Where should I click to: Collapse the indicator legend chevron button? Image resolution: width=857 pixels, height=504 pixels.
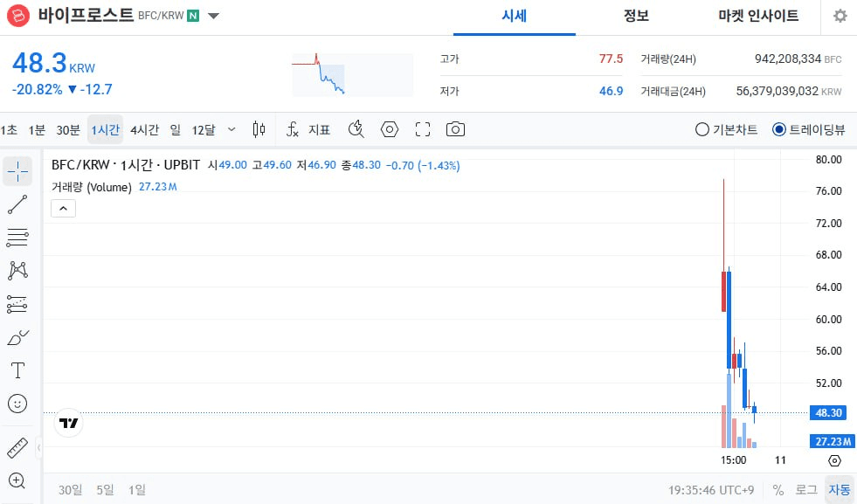point(64,208)
